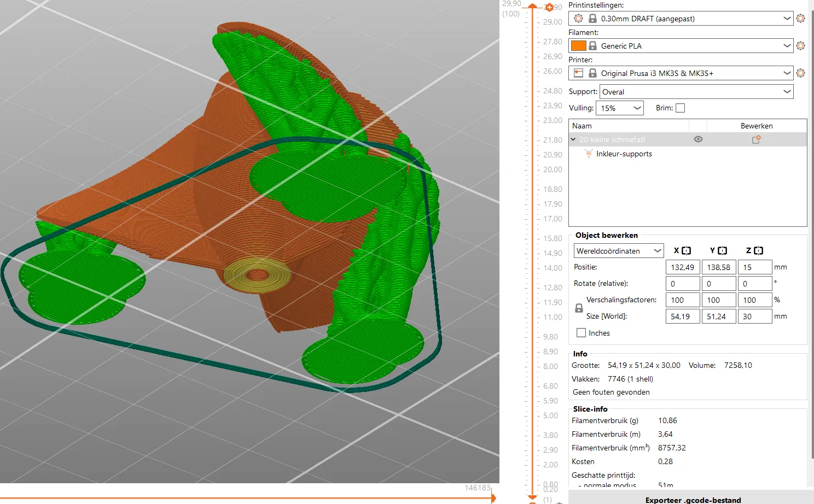
Task: Click the orange filament color swatch
Action: 578,46
